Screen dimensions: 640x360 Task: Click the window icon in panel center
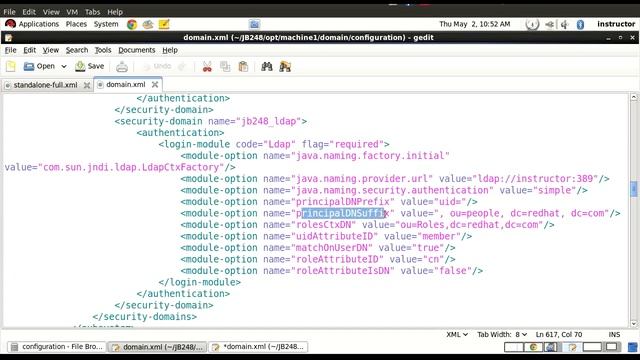pyautogui.click(x=254, y=24)
